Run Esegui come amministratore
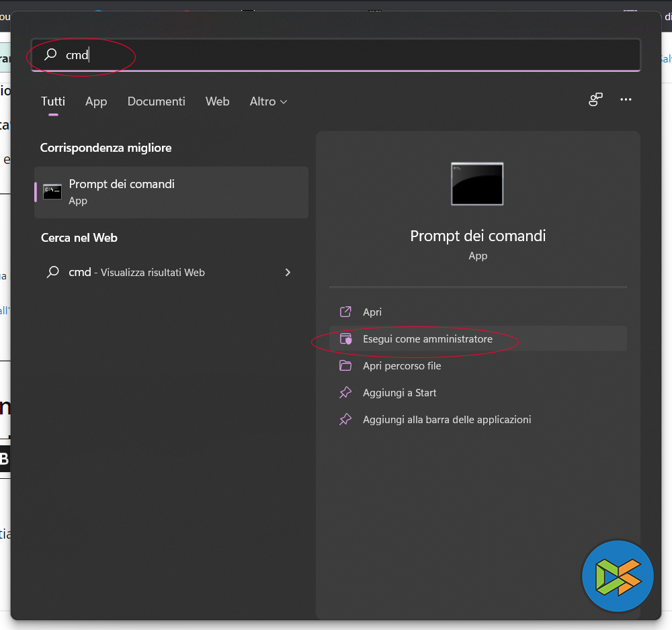Screen dimensions: 672x630 click(x=427, y=339)
